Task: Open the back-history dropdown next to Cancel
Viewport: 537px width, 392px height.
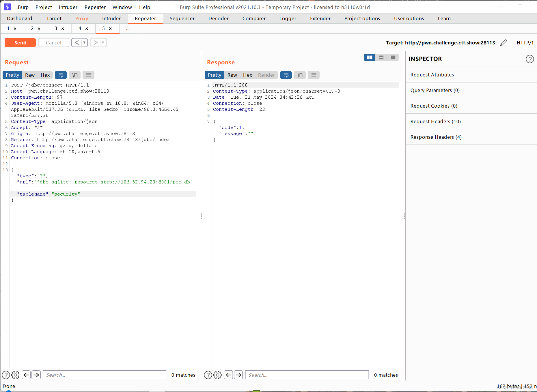Action: [x=84, y=42]
